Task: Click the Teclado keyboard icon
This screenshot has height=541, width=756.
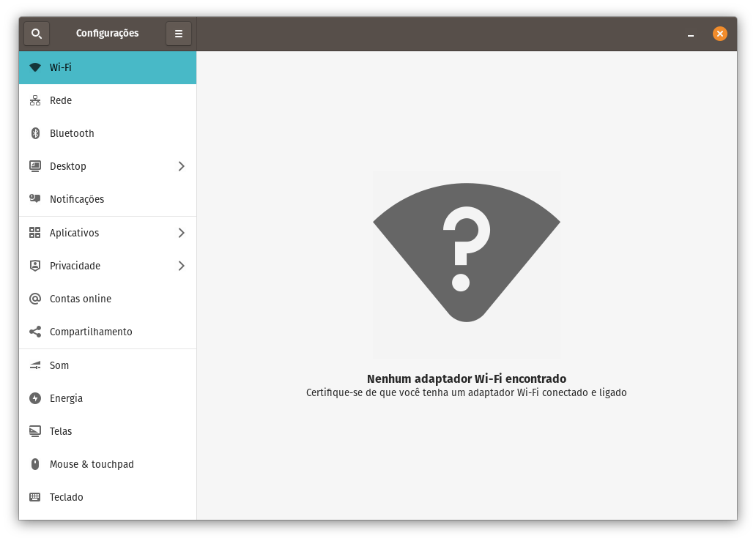Action: click(35, 497)
